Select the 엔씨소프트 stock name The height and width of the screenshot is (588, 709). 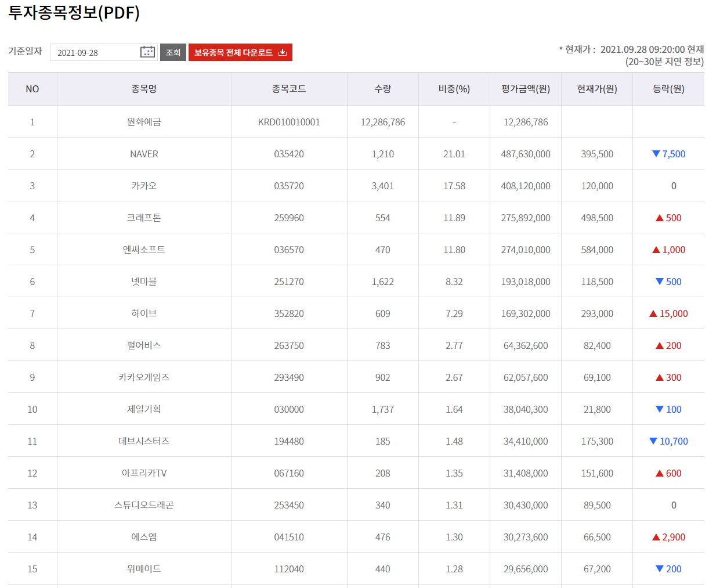(144, 250)
